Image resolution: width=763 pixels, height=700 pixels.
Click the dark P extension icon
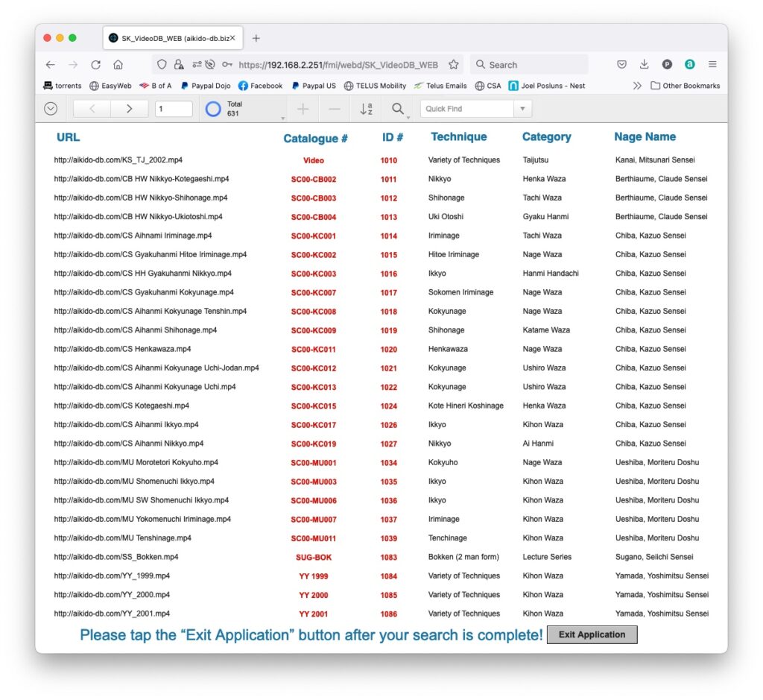667,64
